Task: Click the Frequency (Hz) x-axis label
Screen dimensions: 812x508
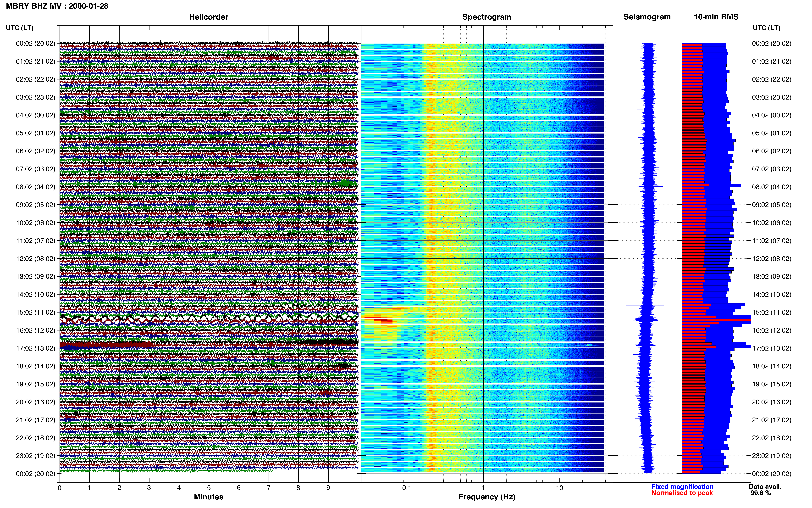Action: (487, 497)
